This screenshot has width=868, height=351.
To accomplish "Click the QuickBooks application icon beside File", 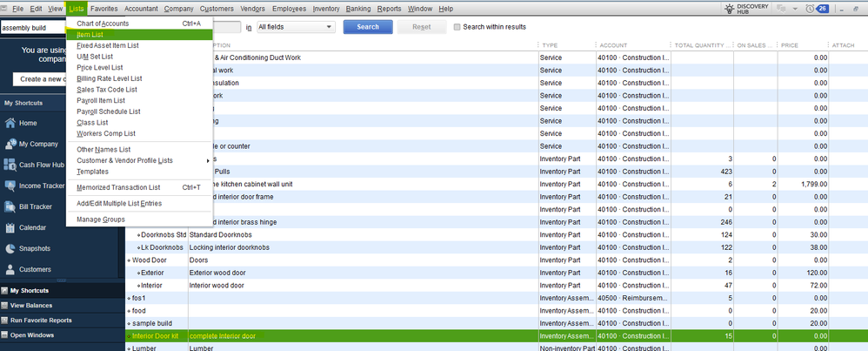I will click(x=4, y=9).
